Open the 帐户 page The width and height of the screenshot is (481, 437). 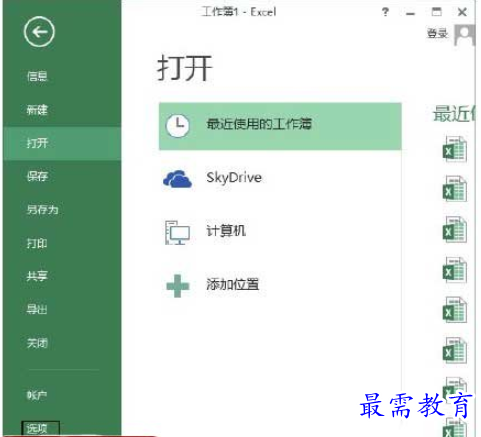click(37, 395)
